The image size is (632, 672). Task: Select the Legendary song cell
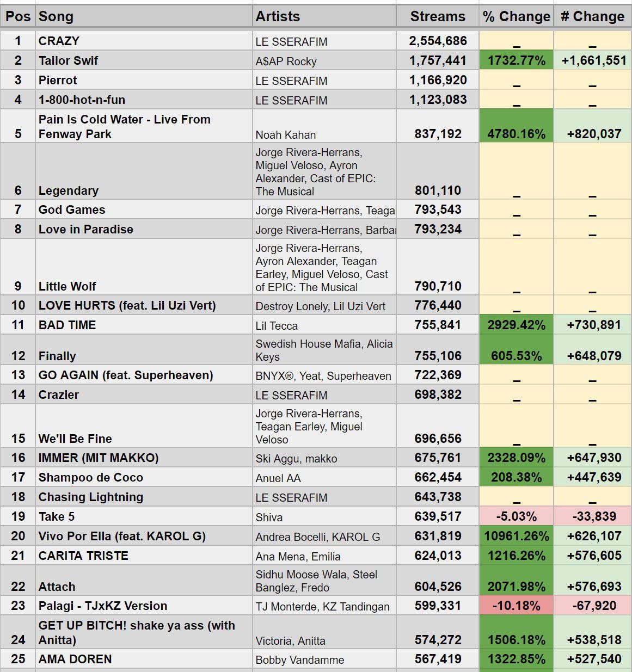(144, 171)
